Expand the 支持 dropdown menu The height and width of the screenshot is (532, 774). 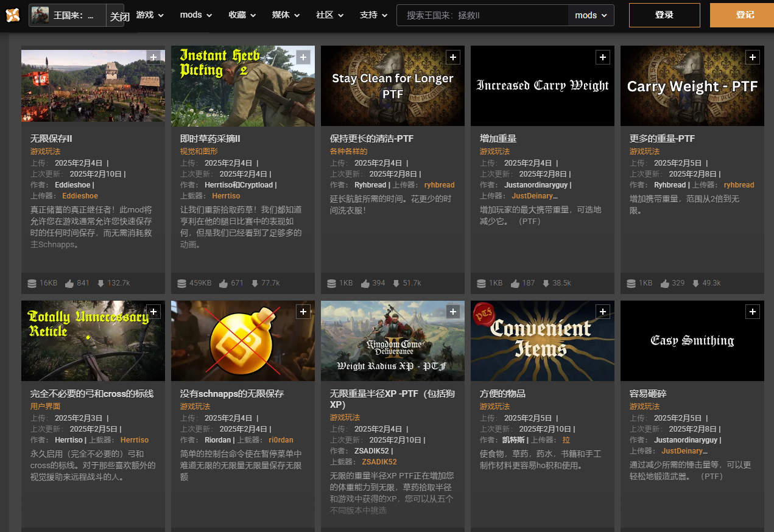point(373,15)
